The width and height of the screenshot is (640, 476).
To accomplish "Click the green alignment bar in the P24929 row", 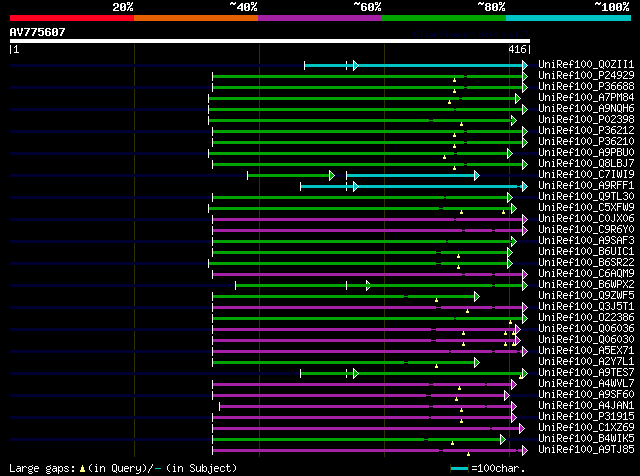I will coord(370,76).
